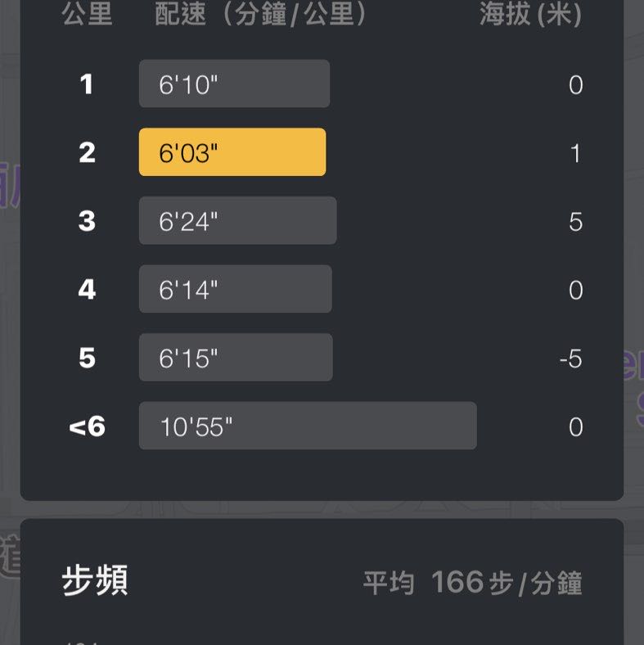644x645 pixels.
Task: Select the kilometer 1 row label
Action: click(x=87, y=84)
